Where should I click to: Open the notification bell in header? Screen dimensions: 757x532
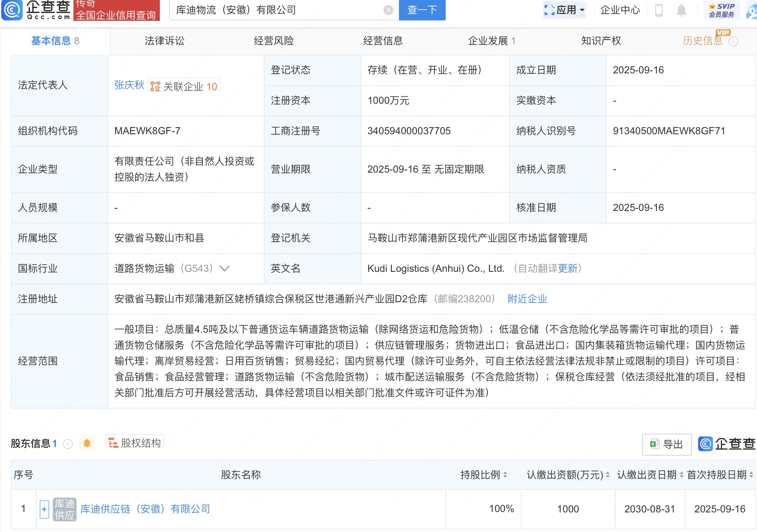(x=681, y=10)
